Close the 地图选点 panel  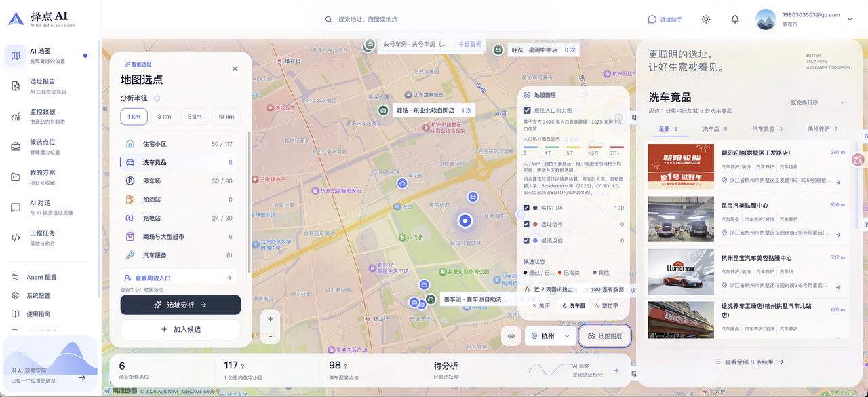pos(235,69)
